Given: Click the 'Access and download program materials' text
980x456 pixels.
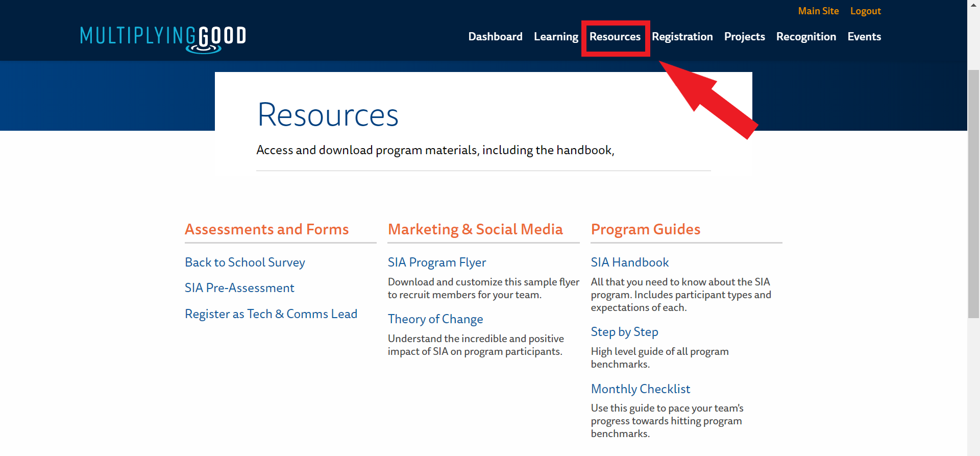Looking at the screenshot, I should click(435, 150).
